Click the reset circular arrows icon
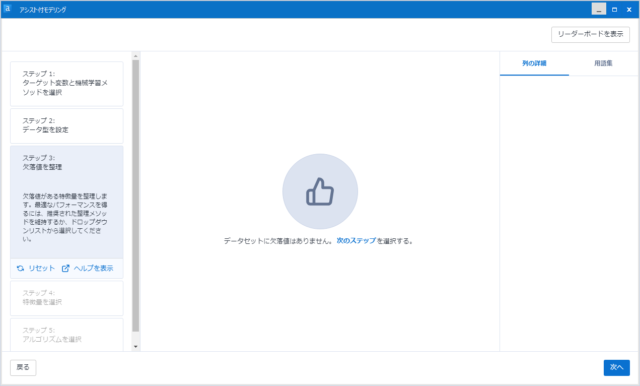640x386 pixels. tap(20, 268)
